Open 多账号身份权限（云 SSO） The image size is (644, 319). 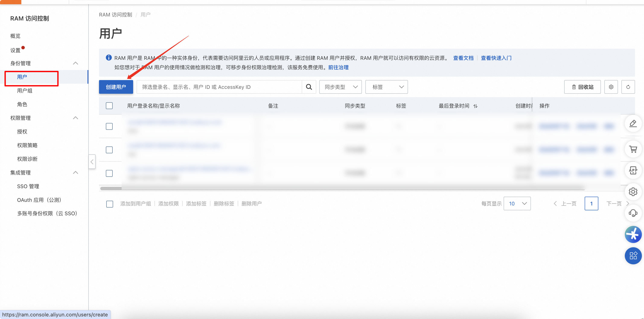[x=48, y=214]
